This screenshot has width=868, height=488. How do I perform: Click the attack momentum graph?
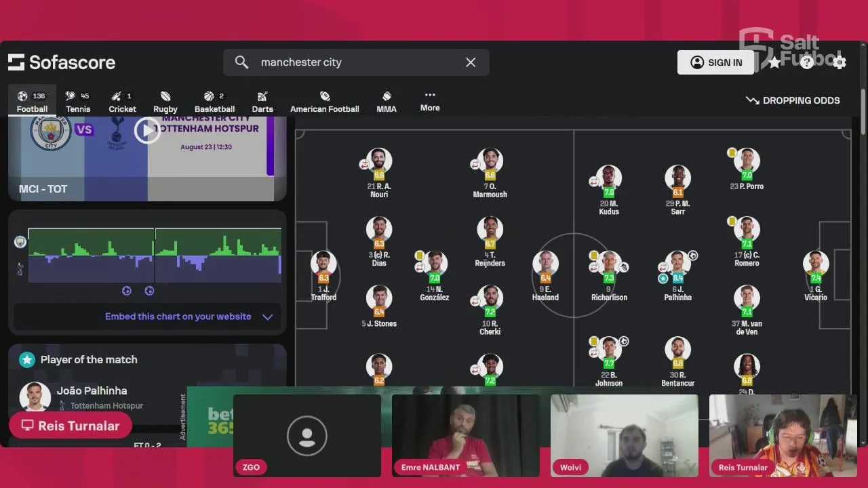point(154,256)
